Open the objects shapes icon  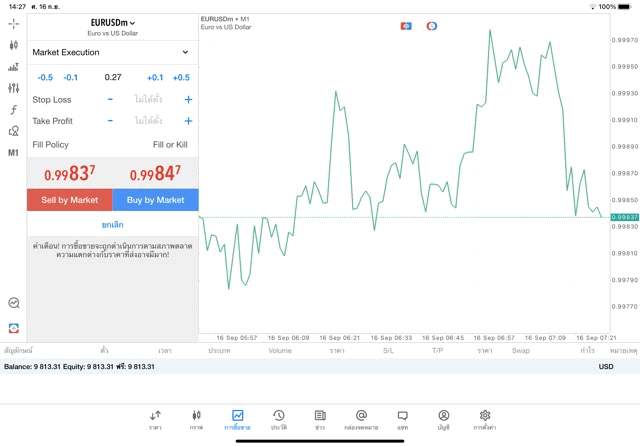click(13, 131)
